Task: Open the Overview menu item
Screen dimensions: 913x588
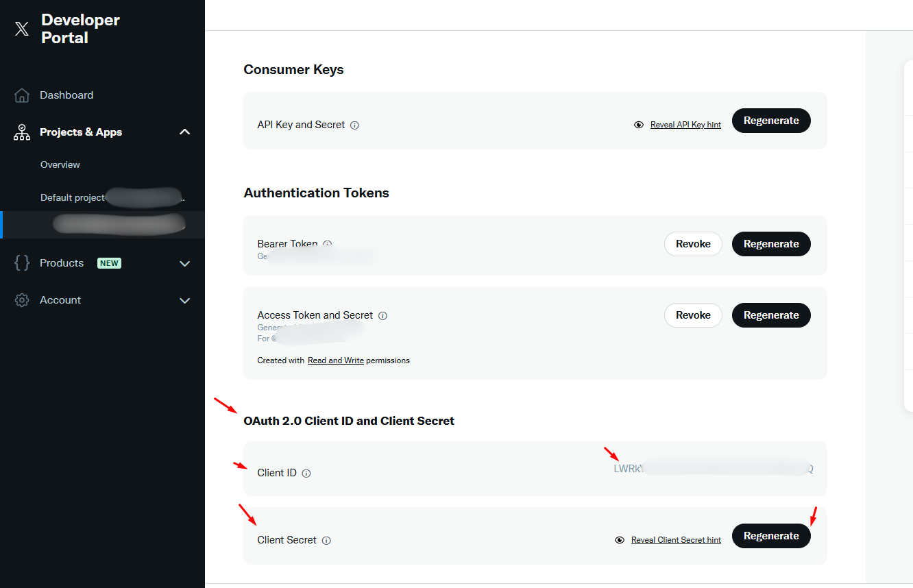Action: click(60, 164)
